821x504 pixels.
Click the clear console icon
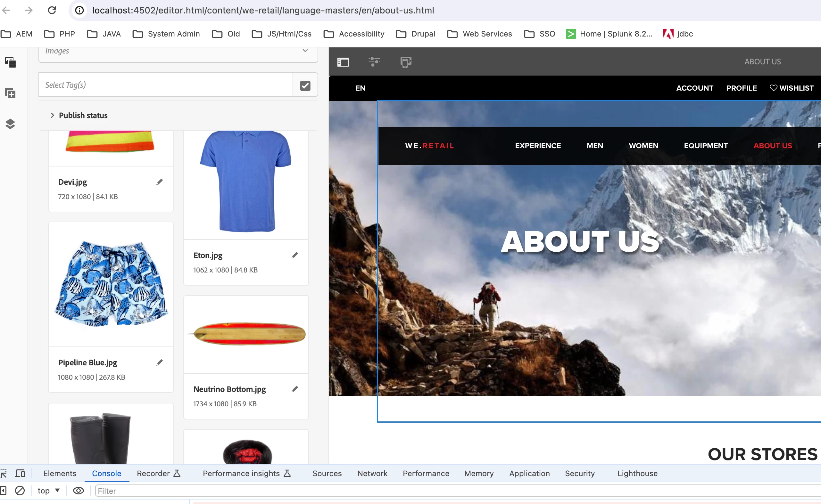pos(20,490)
